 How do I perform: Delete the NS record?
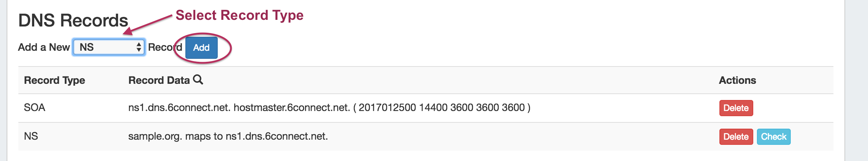click(736, 137)
